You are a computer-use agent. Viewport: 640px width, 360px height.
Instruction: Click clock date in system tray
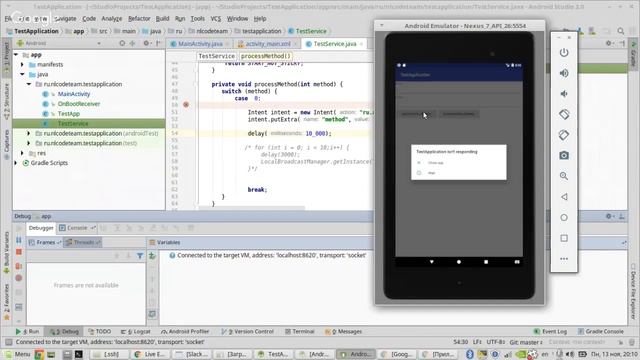tap(615, 354)
